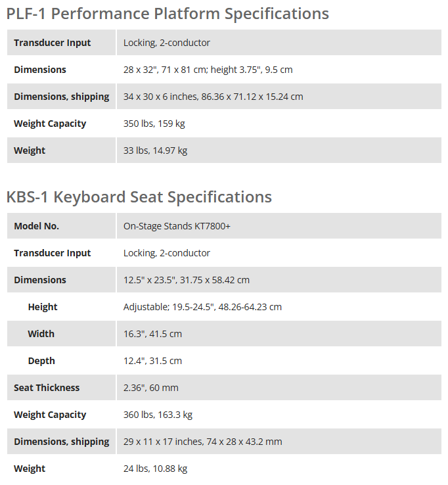Click the 16.3", 41.5 cm width value

point(152,334)
